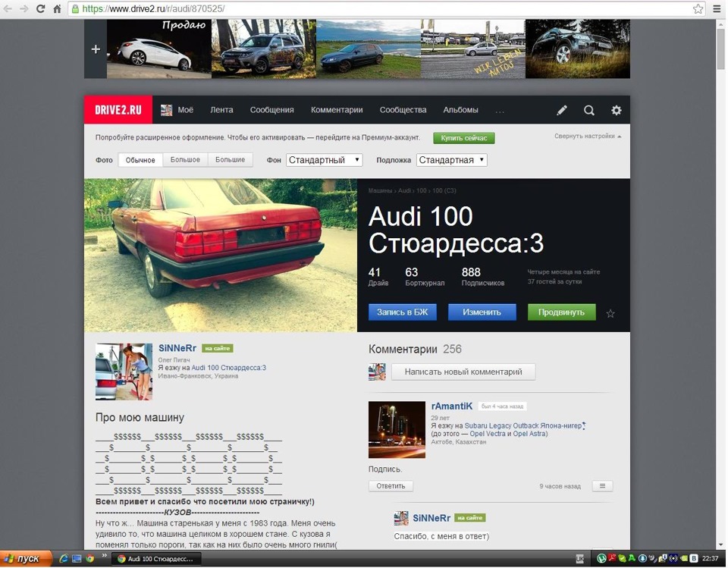Click SiNNeRr large profile avatar

[124, 372]
